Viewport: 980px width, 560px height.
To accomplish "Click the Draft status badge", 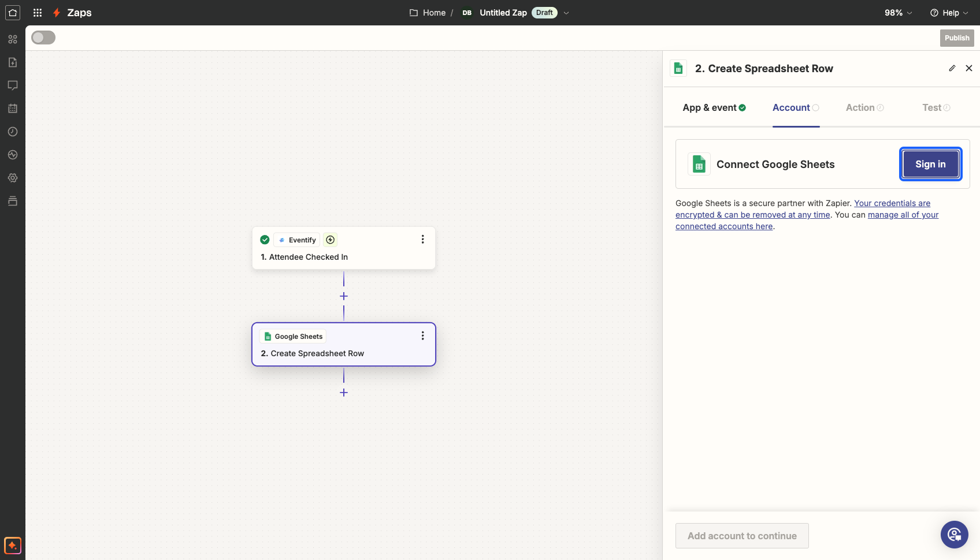I will click(x=544, y=13).
